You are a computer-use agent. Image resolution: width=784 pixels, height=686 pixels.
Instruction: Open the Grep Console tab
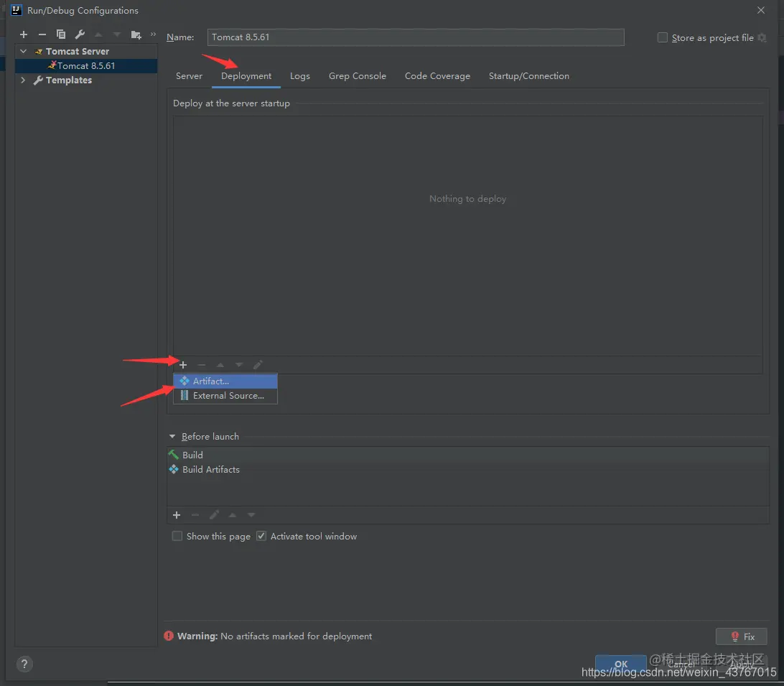[358, 76]
